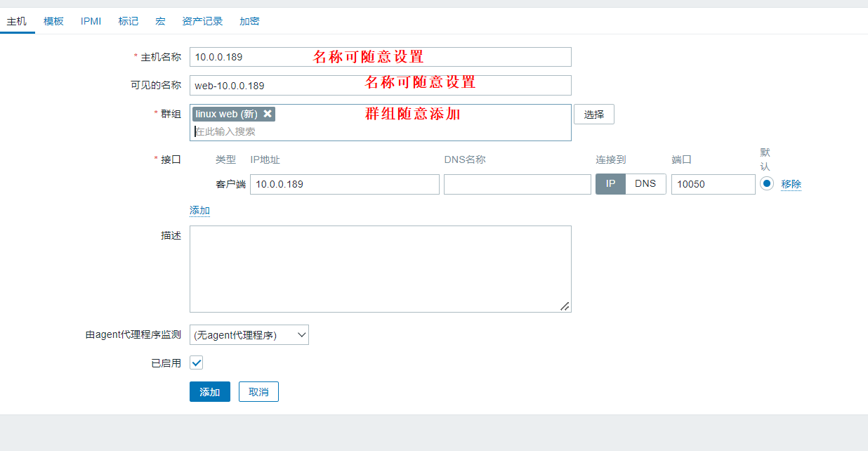Click the 添加 link under interfaces
868x451 pixels.
(x=199, y=211)
